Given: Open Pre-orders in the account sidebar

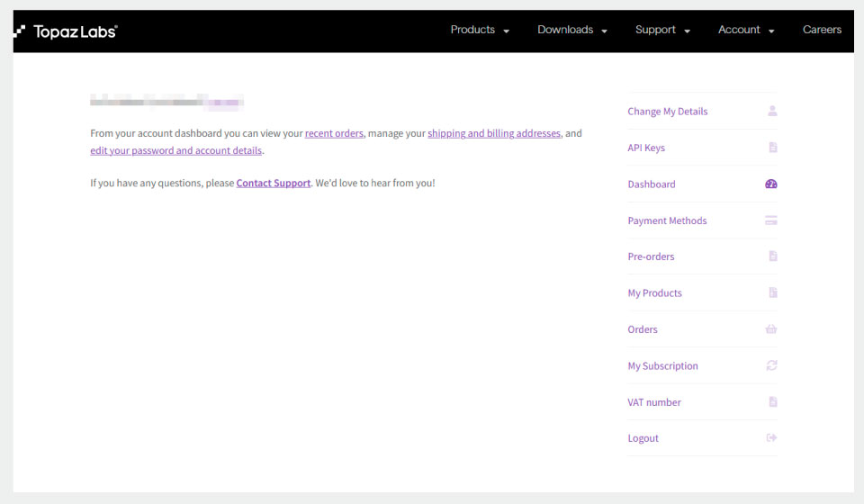Looking at the screenshot, I should tap(651, 256).
